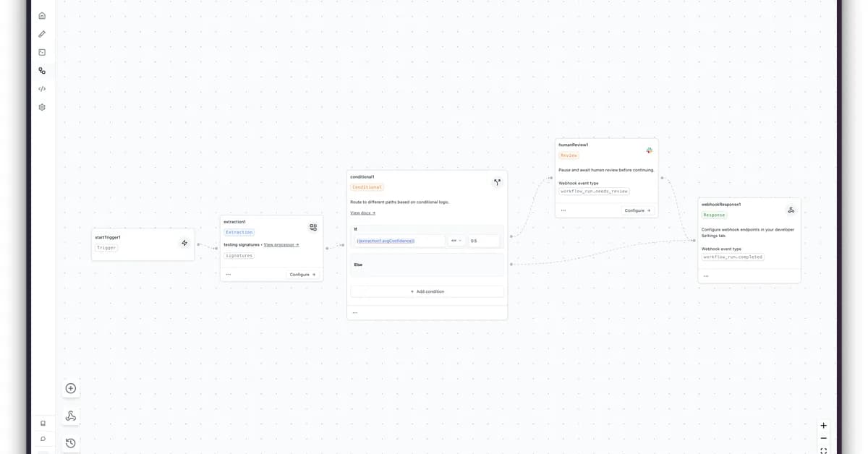Click the review icon on humanReview1
Screen dimensions: 868x454
pos(649,150)
